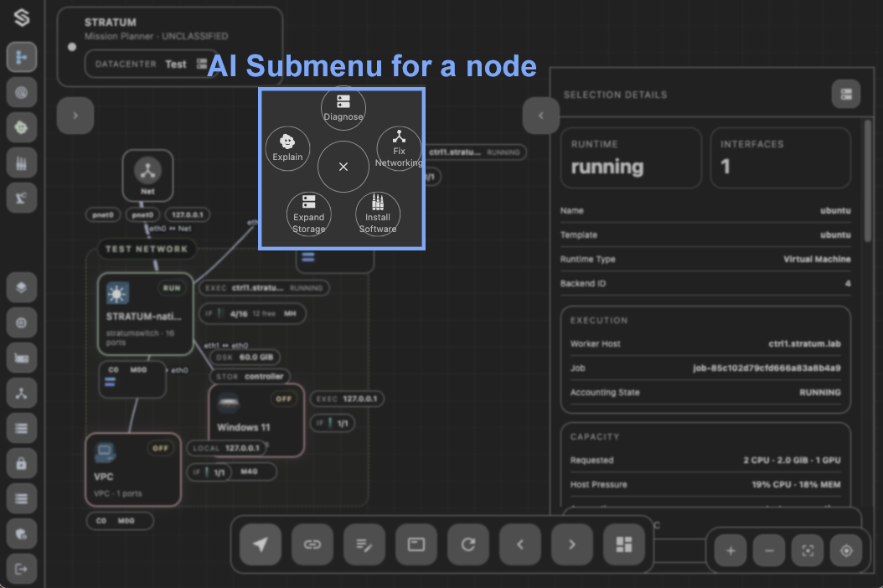
Task: Click the Host Pressure value
Action: [796, 484]
